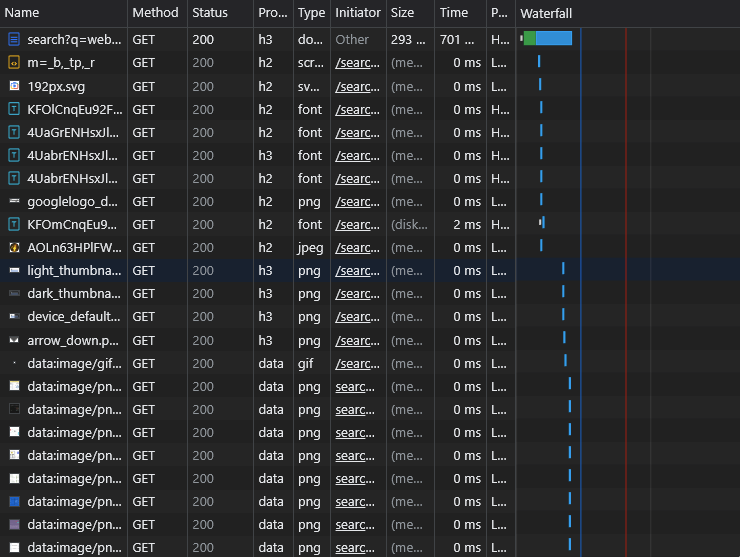Sort by the Type column header

click(x=311, y=13)
